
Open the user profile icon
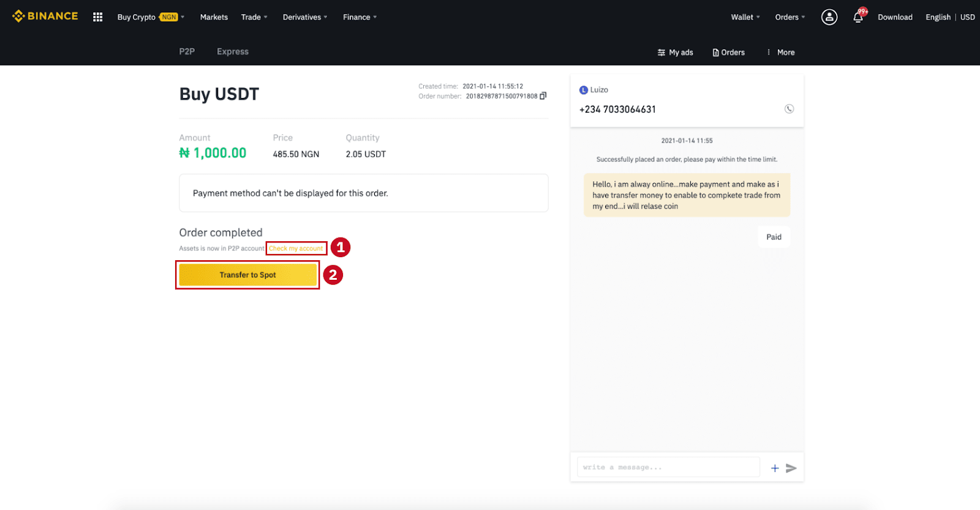pyautogui.click(x=829, y=17)
